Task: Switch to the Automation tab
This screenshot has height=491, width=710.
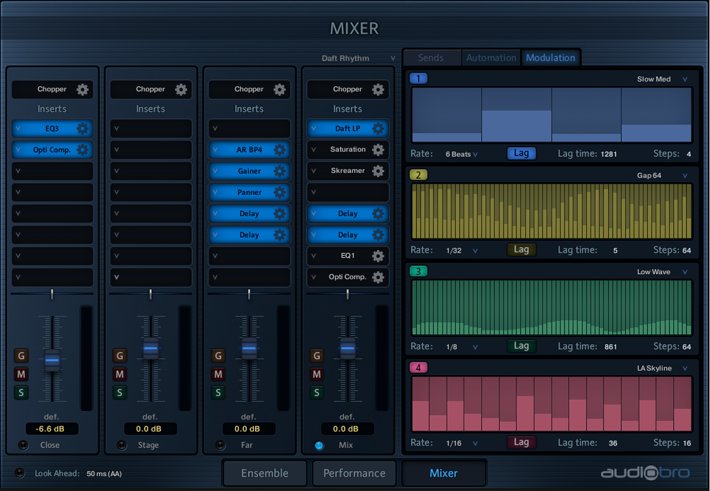Action: 491,58
